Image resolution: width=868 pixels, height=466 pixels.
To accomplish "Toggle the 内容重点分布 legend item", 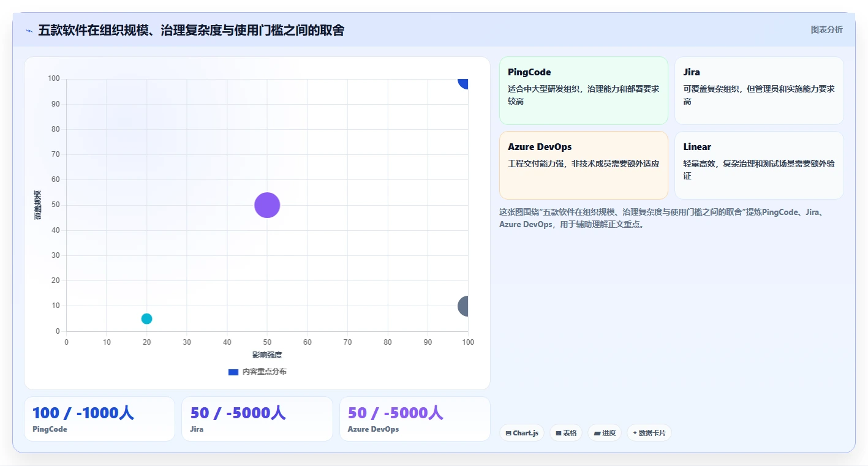I will click(257, 372).
